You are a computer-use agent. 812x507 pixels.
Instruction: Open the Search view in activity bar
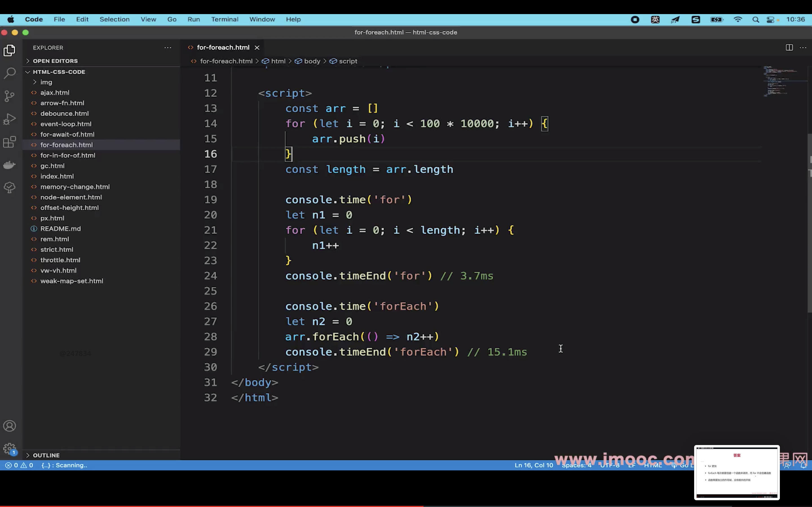tap(10, 73)
